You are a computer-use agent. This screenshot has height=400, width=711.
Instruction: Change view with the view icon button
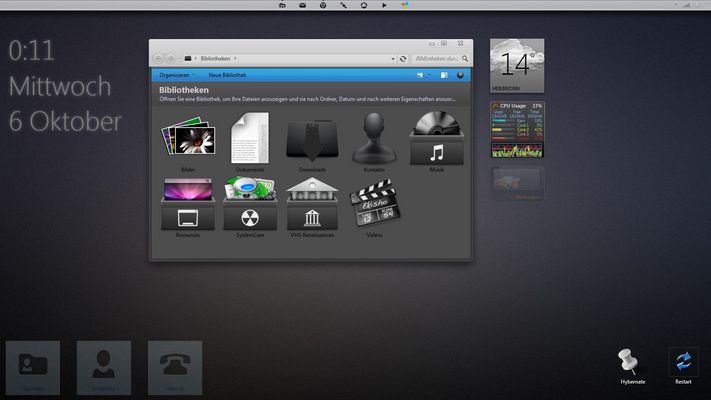pos(420,75)
